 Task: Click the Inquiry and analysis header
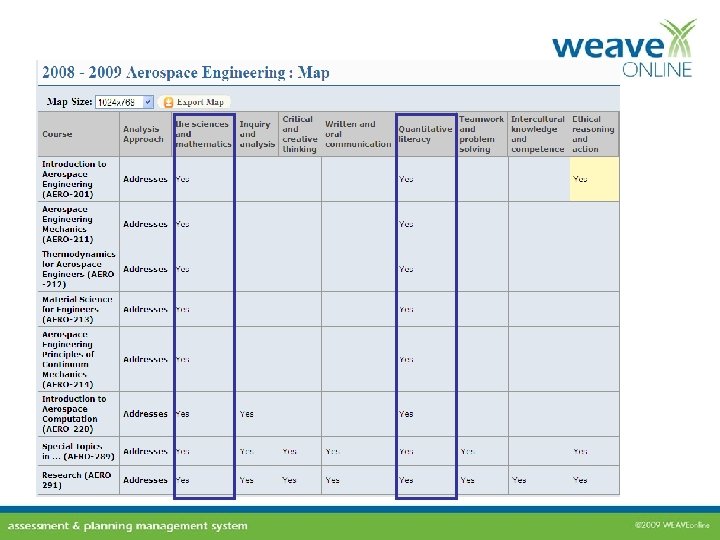[257, 134]
